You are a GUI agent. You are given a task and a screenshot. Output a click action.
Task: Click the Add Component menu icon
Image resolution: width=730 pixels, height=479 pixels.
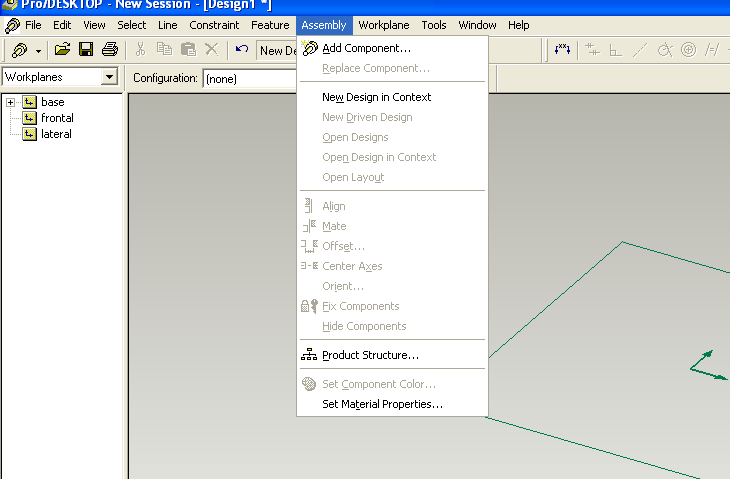click(310, 47)
